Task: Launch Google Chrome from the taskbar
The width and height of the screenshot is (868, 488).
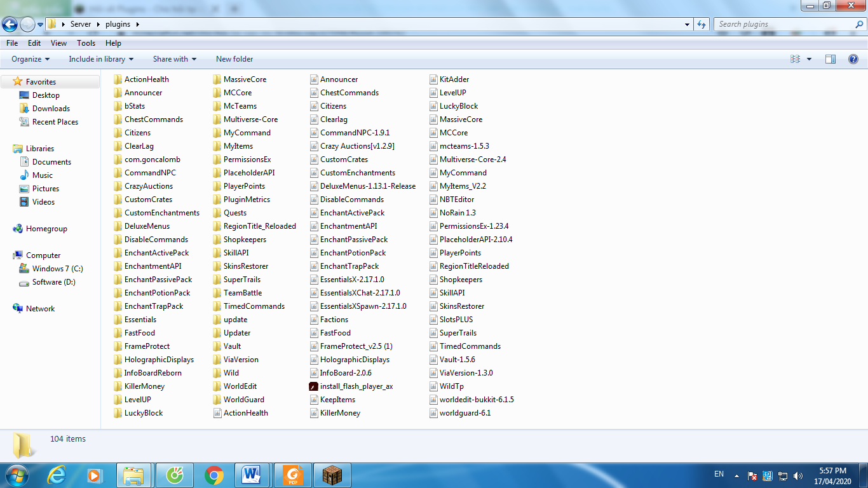Action: (214, 475)
